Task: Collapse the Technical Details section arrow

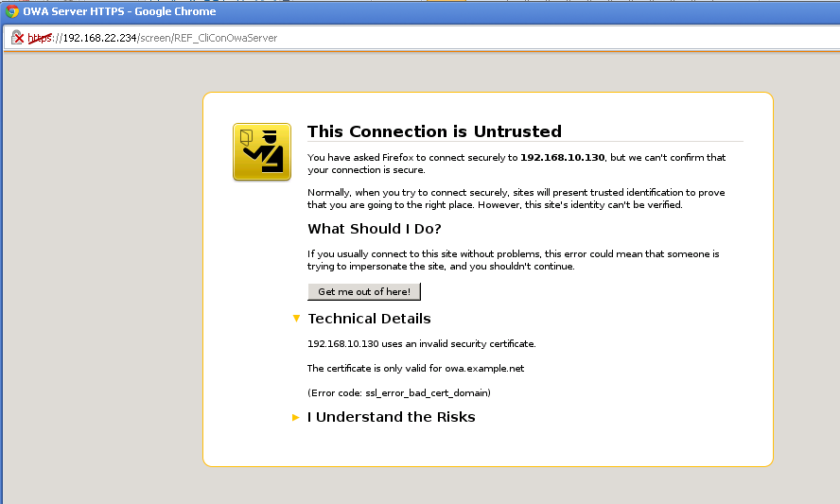Action: coord(296,319)
